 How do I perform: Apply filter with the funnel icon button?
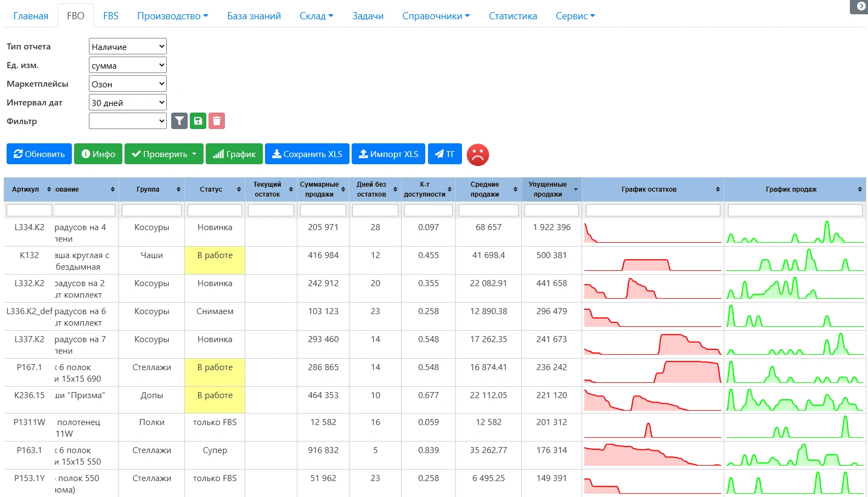point(179,121)
